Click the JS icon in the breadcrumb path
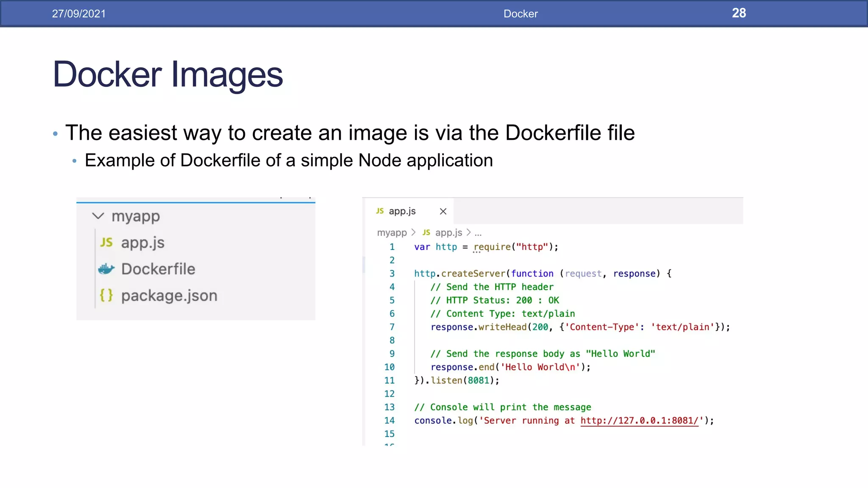Screen dimensions: 868x488 click(x=426, y=233)
